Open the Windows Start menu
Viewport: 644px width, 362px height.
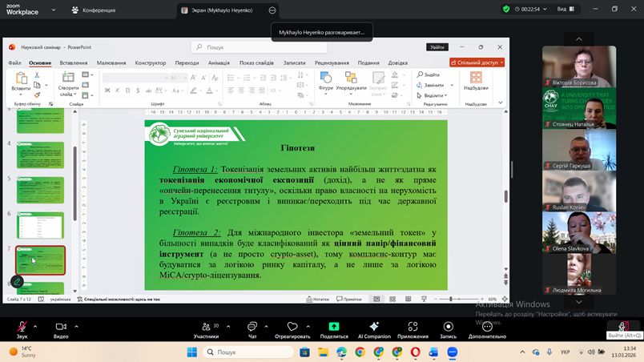click(192, 352)
